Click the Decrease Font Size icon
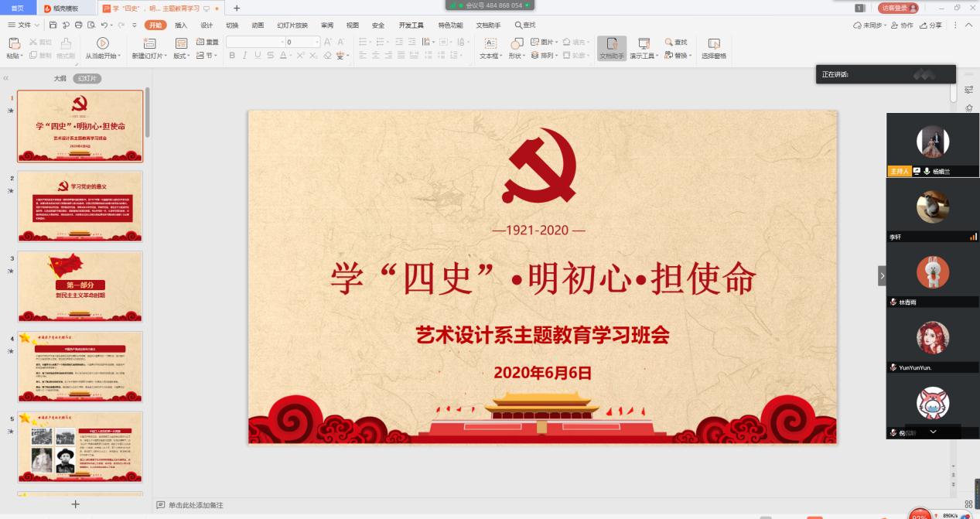The height and width of the screenshot is (519, 980). click(341, 42)
